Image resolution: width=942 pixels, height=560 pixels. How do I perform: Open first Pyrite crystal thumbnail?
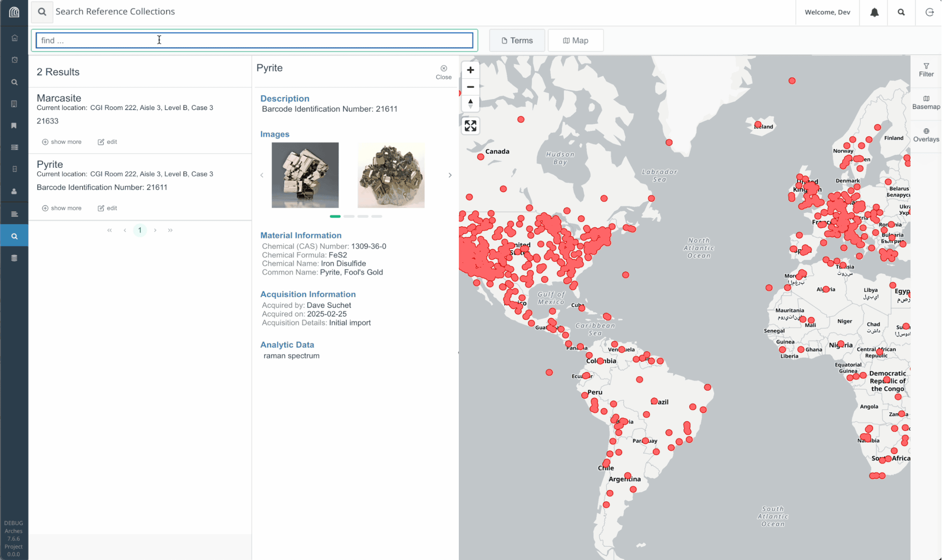click(x=305, y=175)
